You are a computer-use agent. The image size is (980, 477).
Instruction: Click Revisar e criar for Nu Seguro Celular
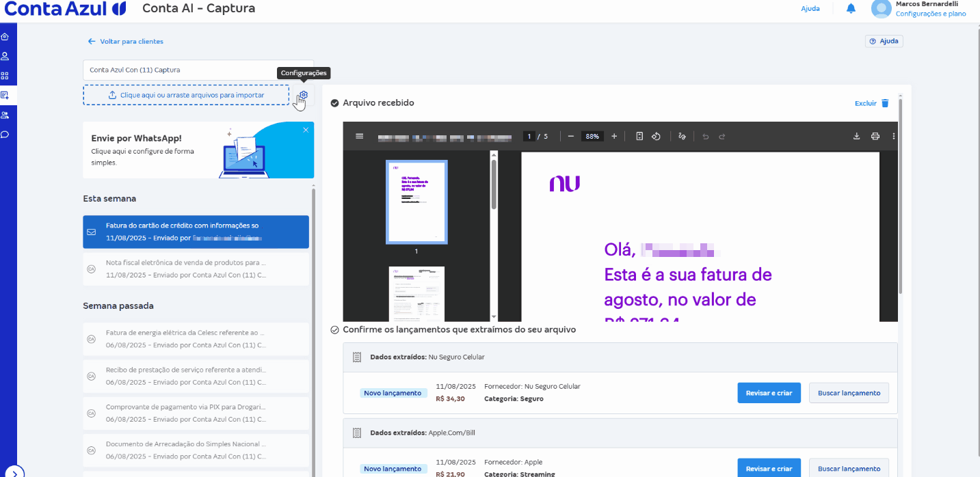(769, 393)
